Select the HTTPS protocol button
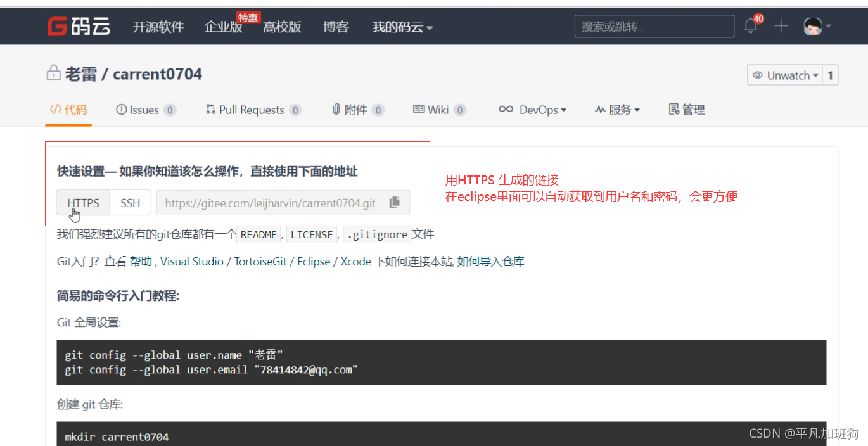 (83, 203)
